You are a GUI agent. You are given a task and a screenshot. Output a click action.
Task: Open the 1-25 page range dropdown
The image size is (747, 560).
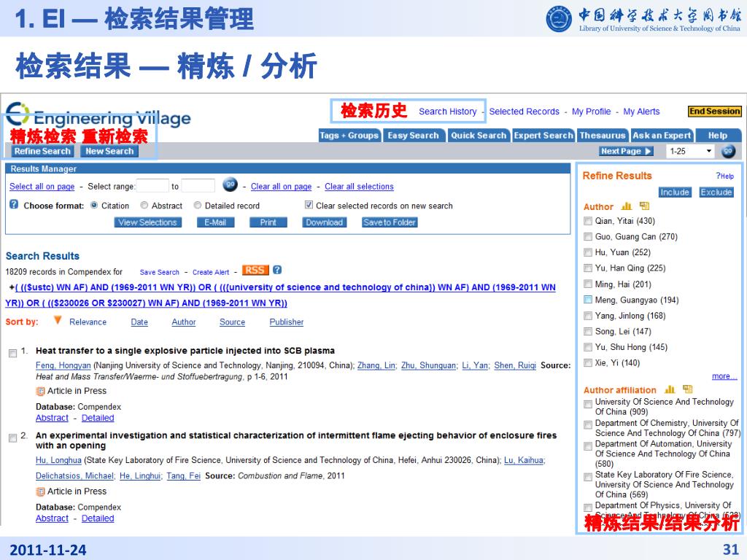pos(690,152)
